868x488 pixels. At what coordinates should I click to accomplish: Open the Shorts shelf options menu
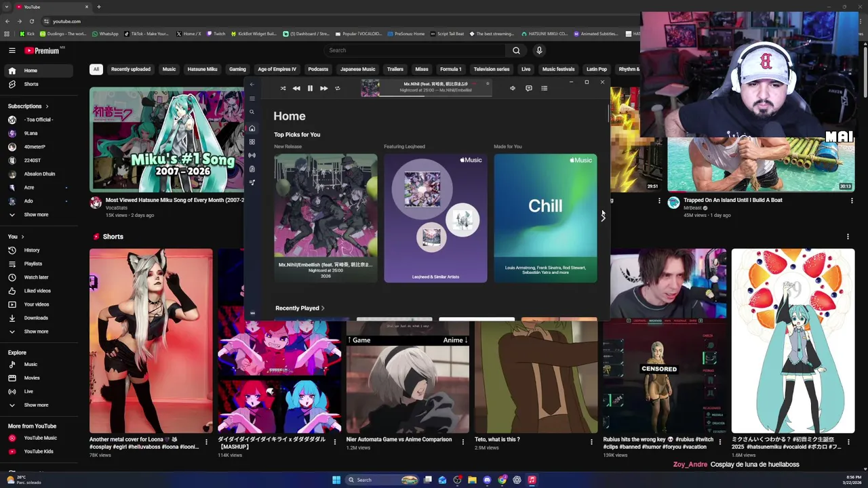(848, 237)
